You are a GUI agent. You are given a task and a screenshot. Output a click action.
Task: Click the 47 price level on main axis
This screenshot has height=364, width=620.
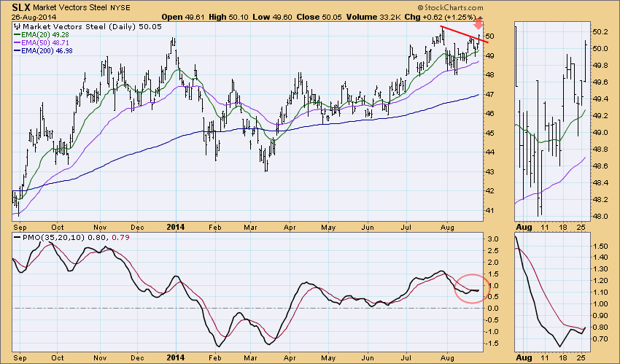tap(489, 94)
